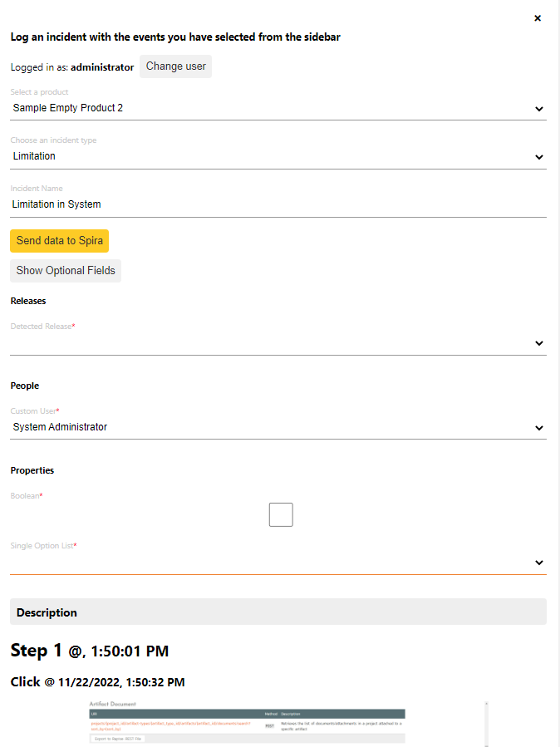Click the Change user button
560x747 pixels.
175,66
